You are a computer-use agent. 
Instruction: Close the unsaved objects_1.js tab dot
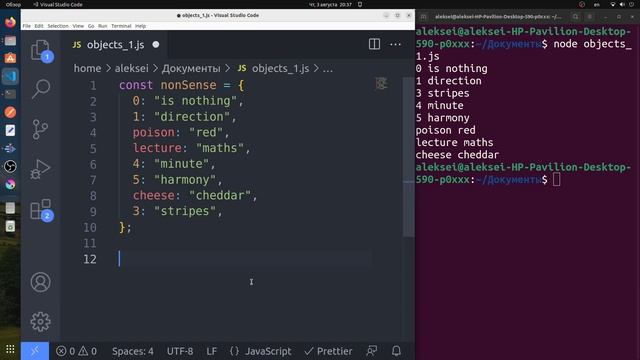point(156,44)
